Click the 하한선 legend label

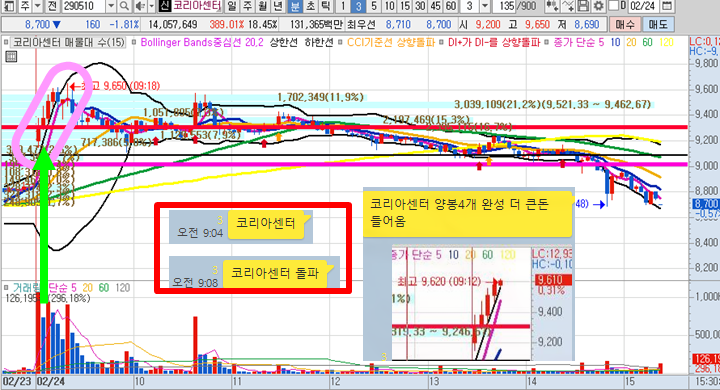point(319,42)
